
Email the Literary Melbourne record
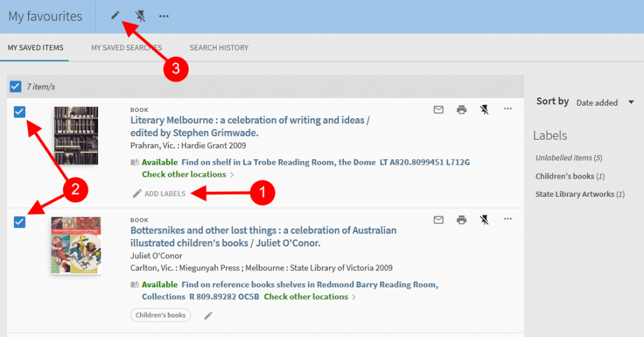click(x=438, y=109)
